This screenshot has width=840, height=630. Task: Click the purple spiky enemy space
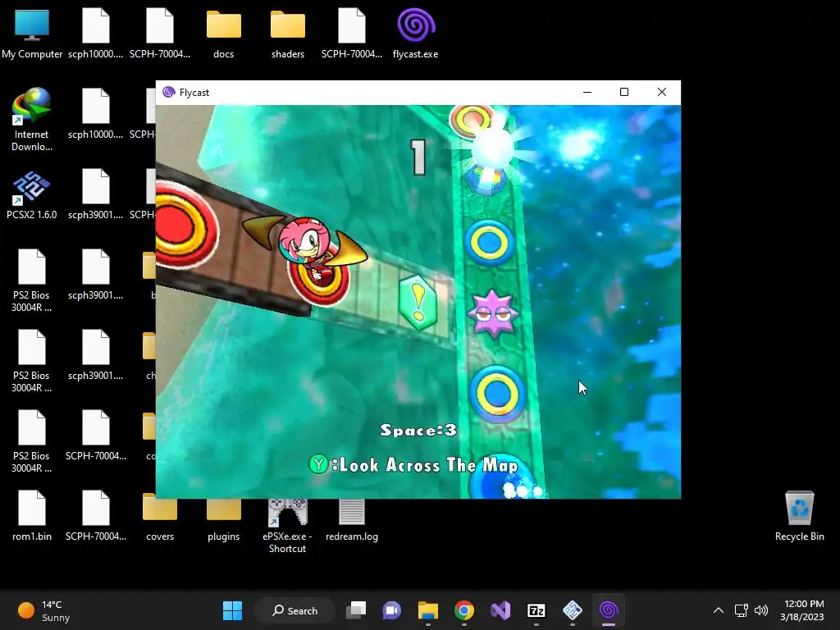493,314
